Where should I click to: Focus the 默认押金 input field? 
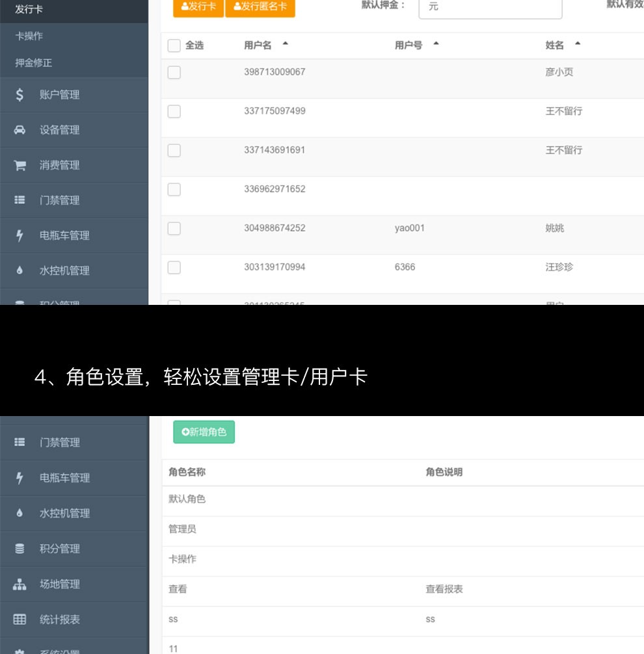tap(490, 7)
